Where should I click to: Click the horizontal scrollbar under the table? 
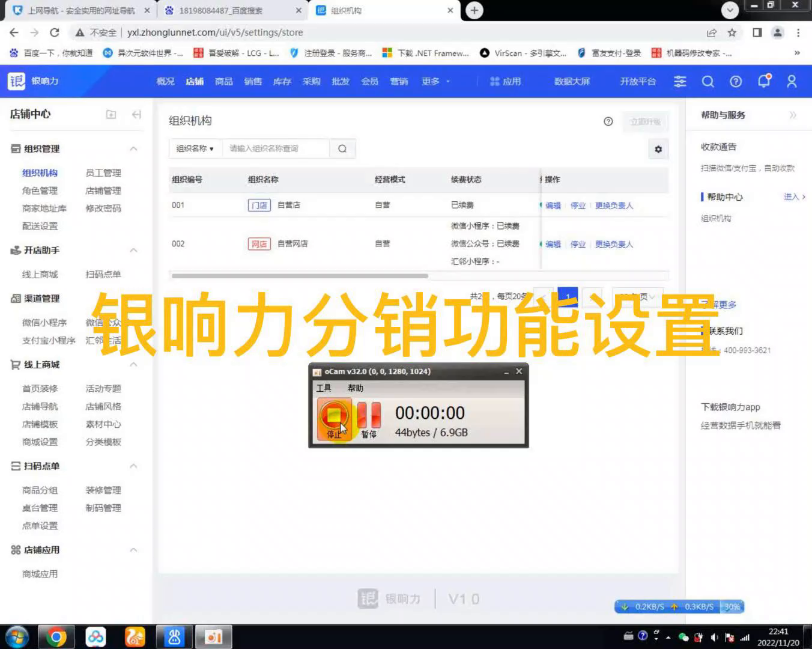tap(300, 276)
